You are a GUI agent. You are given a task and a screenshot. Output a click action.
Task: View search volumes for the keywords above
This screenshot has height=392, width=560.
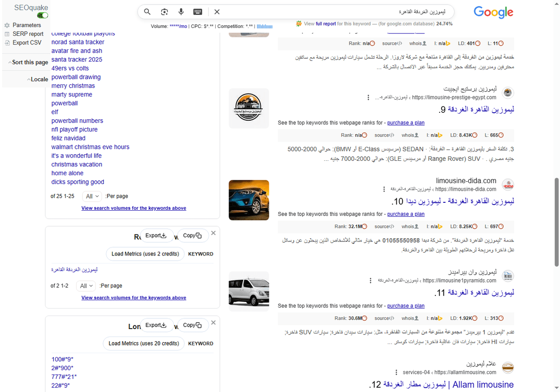coord(133,208)
